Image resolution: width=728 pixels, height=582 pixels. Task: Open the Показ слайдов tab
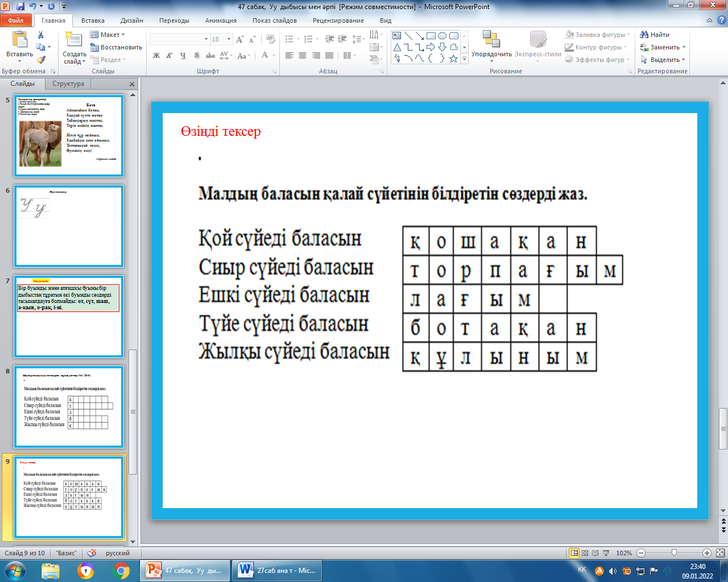click(275, 20)
